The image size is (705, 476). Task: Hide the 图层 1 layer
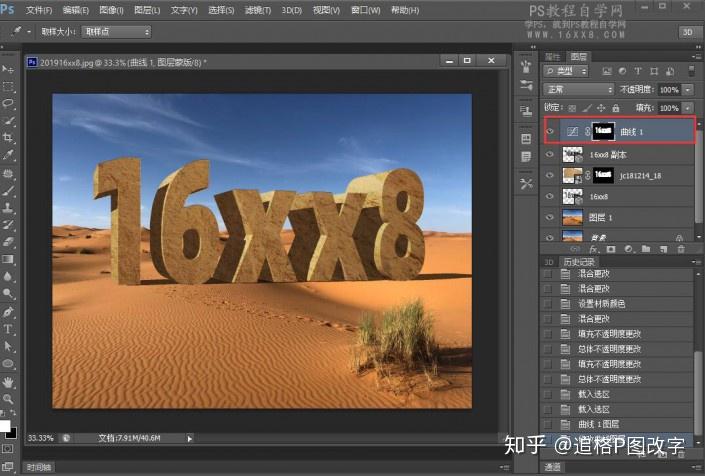(550, 218)
